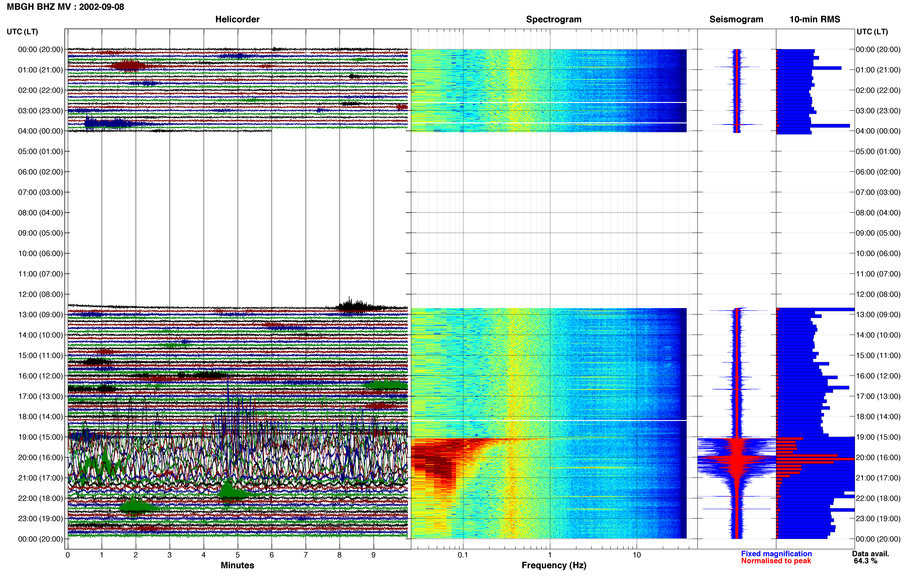
Task: Click the left time label '20:00 (16:00)'
Action: (x=41, y=457)
